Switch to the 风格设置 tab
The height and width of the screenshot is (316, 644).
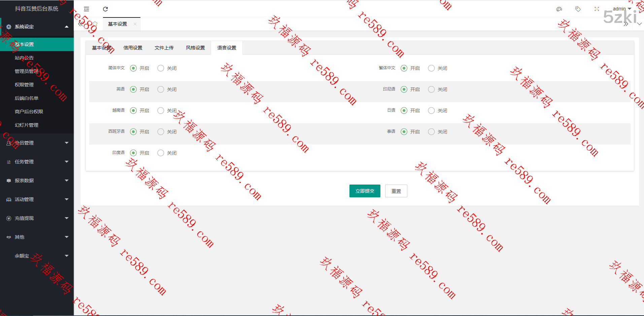tap(195, 48)
